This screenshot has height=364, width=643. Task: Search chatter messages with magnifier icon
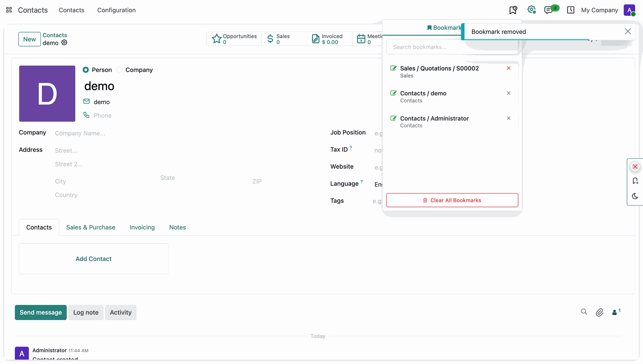point(584,312)
